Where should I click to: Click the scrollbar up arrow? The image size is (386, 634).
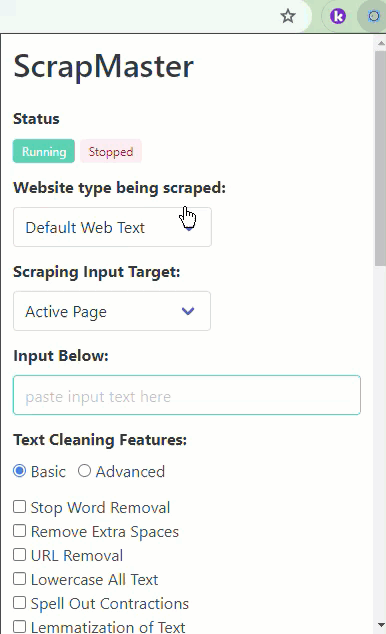pos(381,42)
